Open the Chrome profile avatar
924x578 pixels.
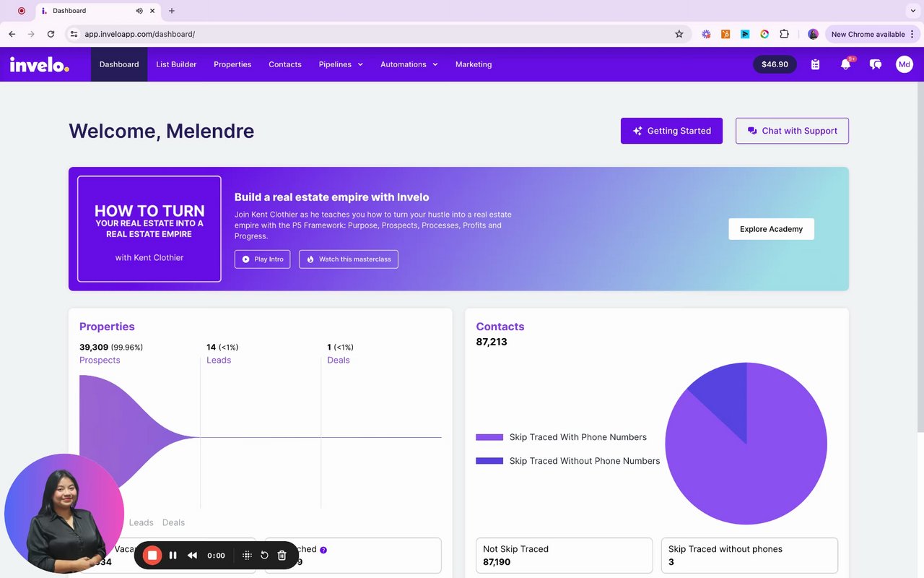click(x=813, y=34)
